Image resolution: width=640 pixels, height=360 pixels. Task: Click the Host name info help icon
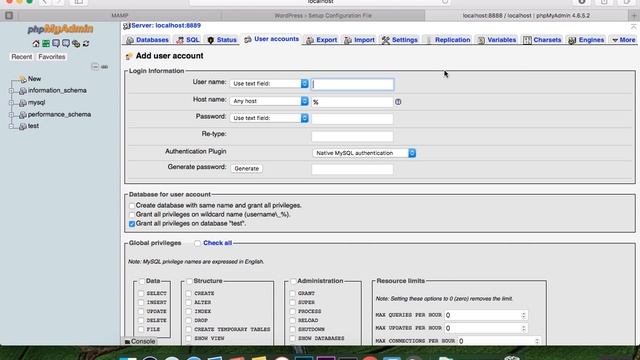[x=398, y=102]
